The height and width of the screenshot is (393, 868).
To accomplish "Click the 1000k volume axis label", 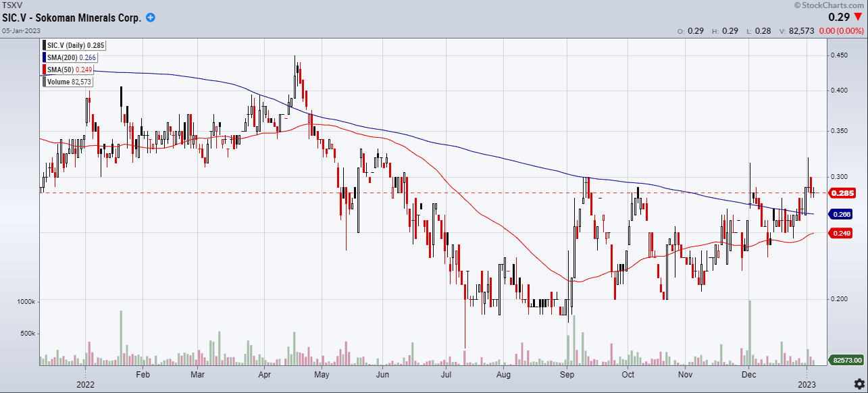I will (27, 302).
